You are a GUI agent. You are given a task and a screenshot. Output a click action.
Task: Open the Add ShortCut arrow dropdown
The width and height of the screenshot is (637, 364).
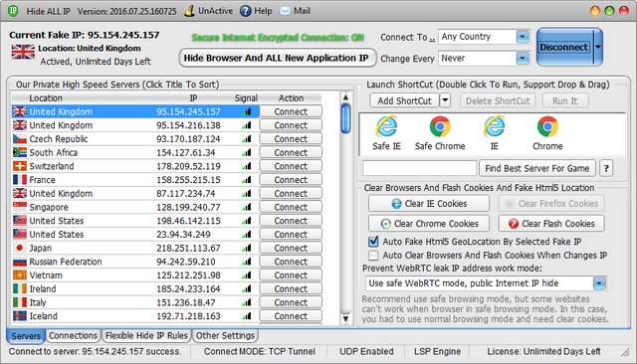[x=445, y=100]
